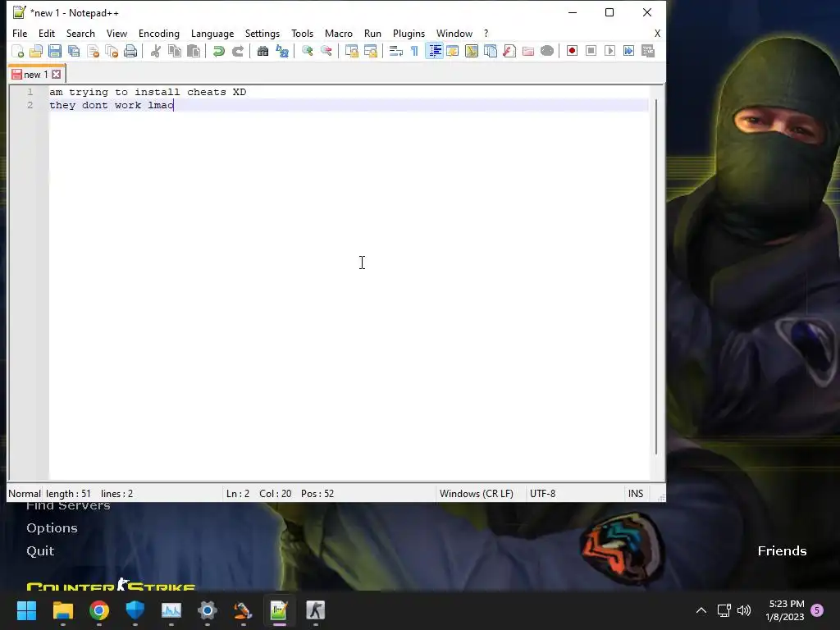This screenshot has width=840, height=630.
Task: Place cursor in line 'am trying to install cheats XD'
Action: point(148,92)
